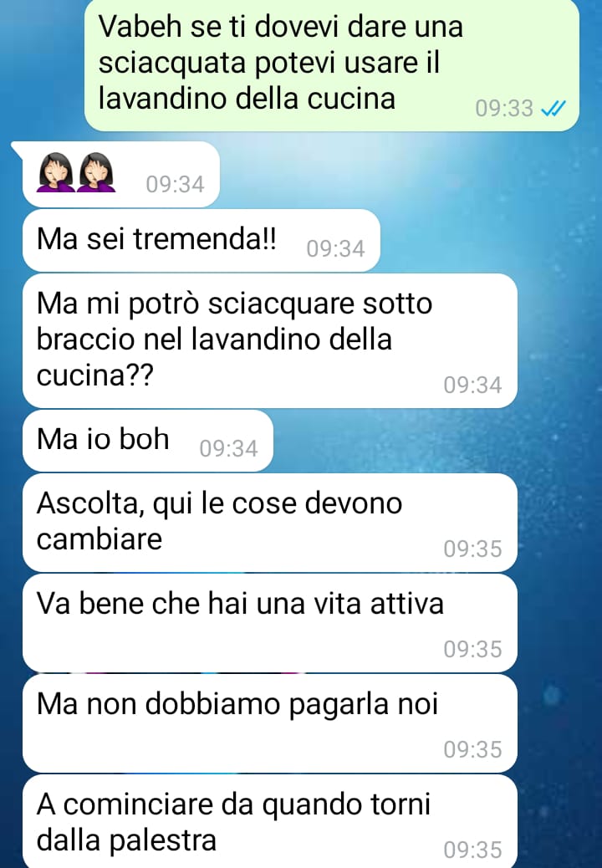Click the timestamp next to 'Ma sei tremenda!!'

(x=335, y=249)
